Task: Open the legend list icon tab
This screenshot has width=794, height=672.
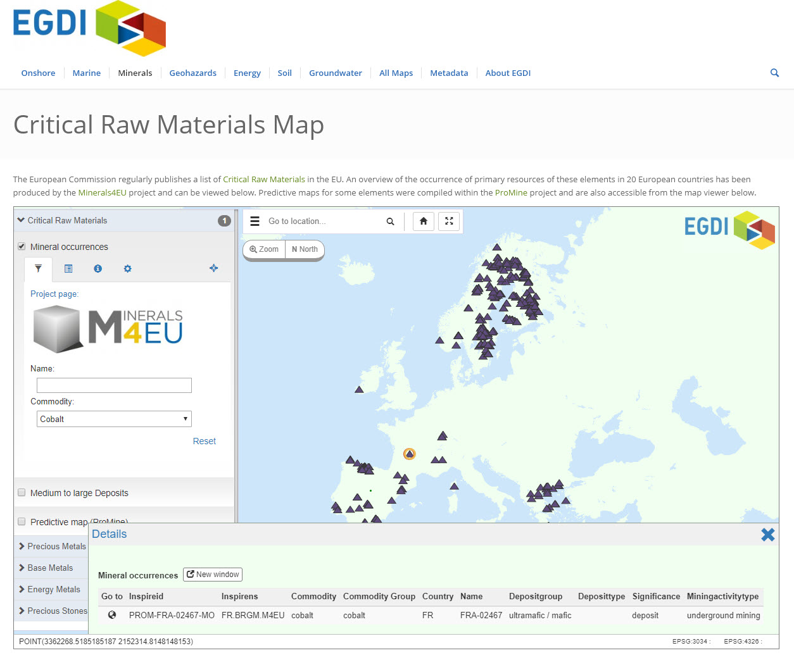Action: tap(68, 269)
